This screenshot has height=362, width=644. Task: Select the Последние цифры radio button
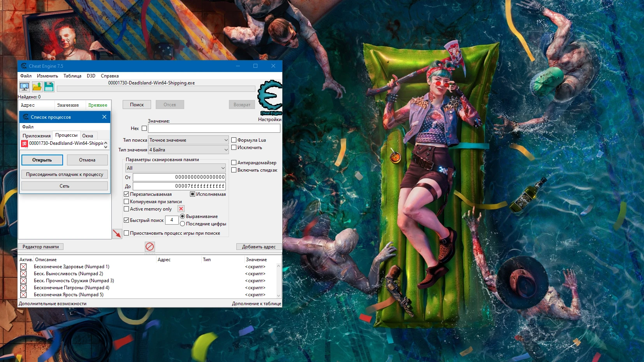tap(182, 224)
